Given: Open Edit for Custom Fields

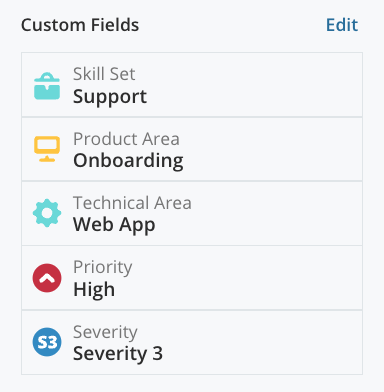Looking at the screenshot, I should [x=342, y=25].
